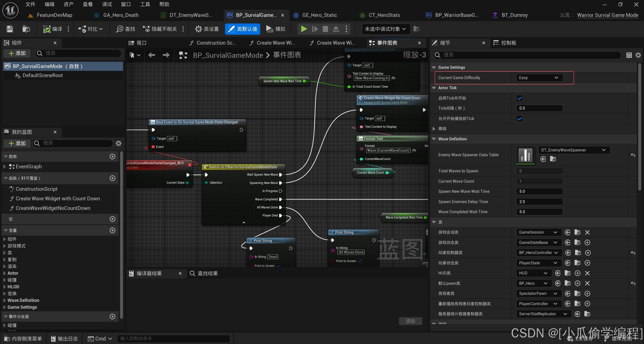The image size is (644, 344).
Task: Add a new variable via plus icon
Action: click(112, 230)
